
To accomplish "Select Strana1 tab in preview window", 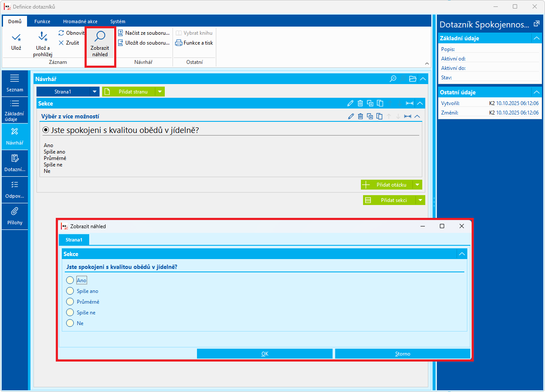I will coord(74,239).
